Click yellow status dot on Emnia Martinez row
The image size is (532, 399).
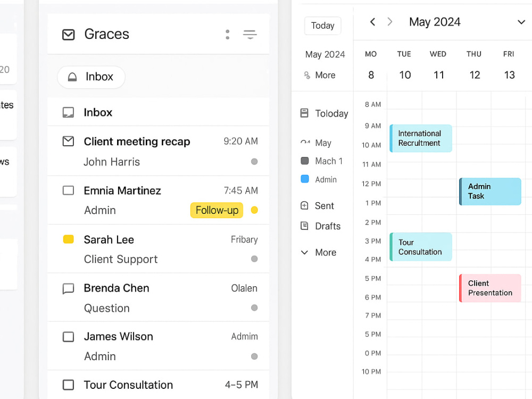click(254, 210)
